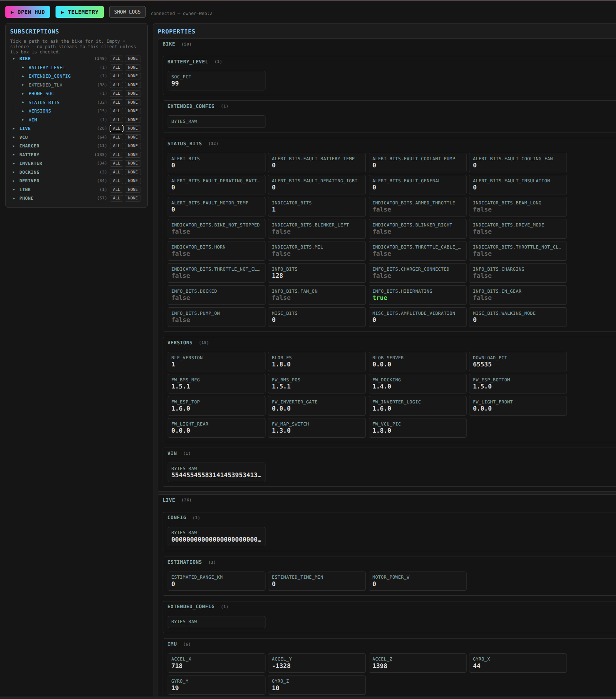The image size is (616, 699).
Task: Subscribe ALL for STATUS_BITS row
Action: point(116,103)
